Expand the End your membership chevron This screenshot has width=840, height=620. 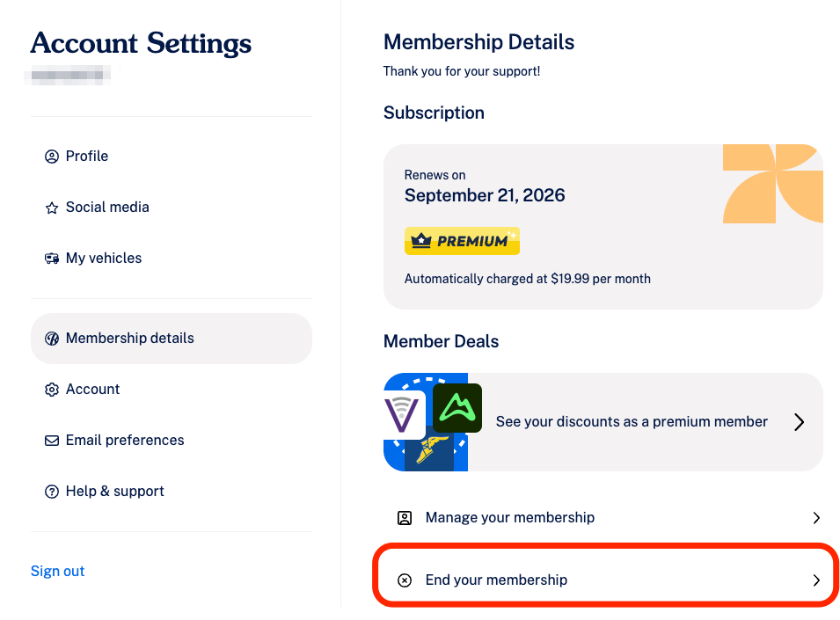tap(816, 580)
